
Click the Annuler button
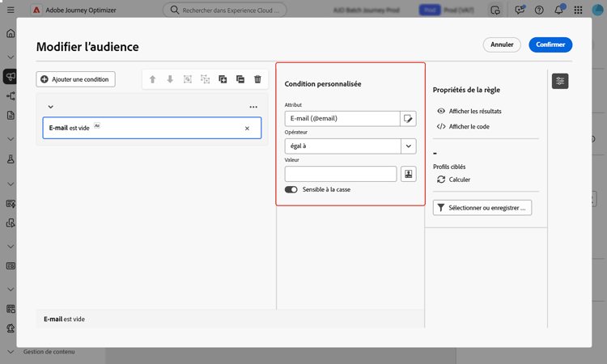(x=502, y=44)
